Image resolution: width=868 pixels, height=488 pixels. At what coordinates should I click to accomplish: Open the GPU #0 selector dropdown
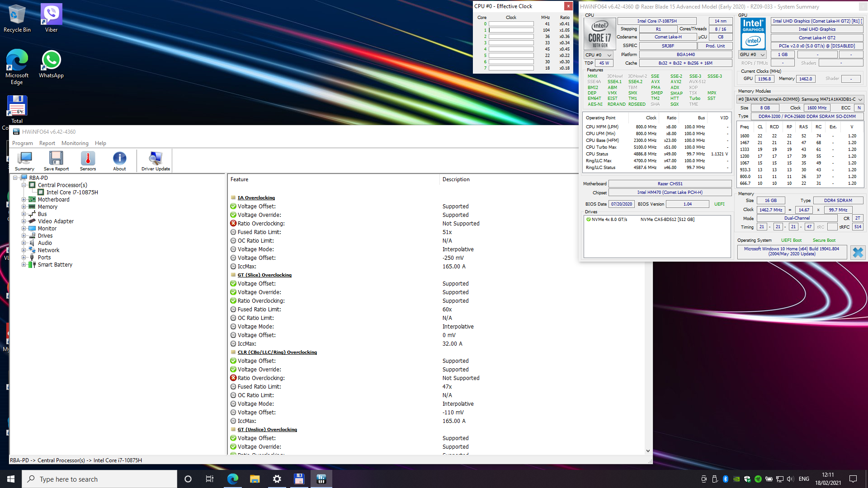[x=752, y=55]
